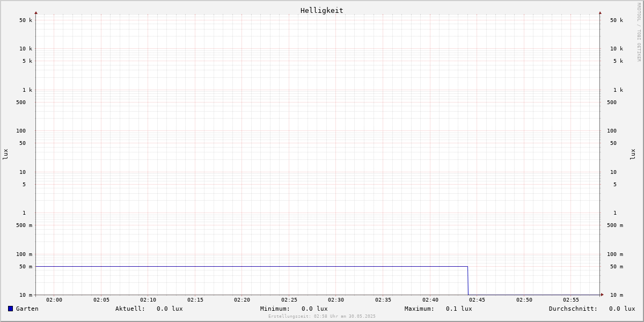644x322 pixels.
Task: Click the 02:05 time axis label
Action: coord(101,300)
